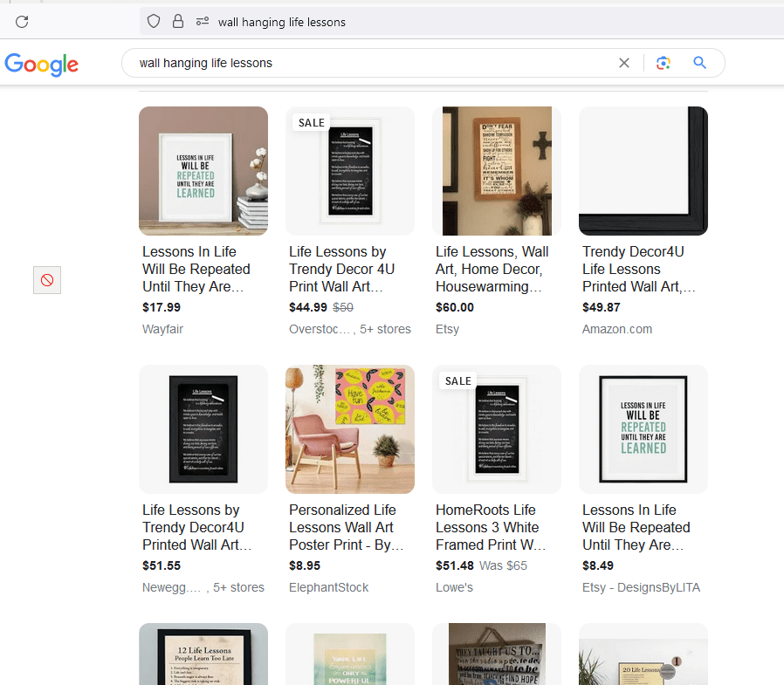Click the Lowe's store link
Viewport: 784px width, 685px height.
point(454,587)
